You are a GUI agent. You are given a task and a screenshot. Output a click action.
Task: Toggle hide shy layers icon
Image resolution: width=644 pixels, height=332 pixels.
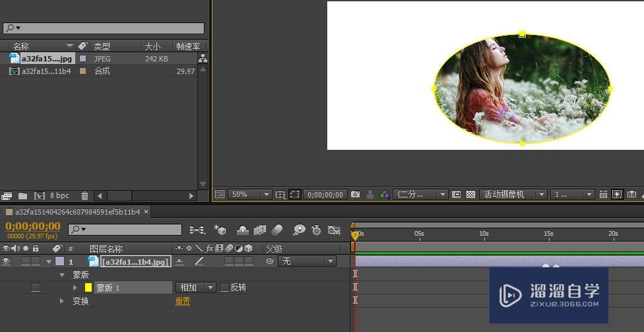click(x=243, y=230)
